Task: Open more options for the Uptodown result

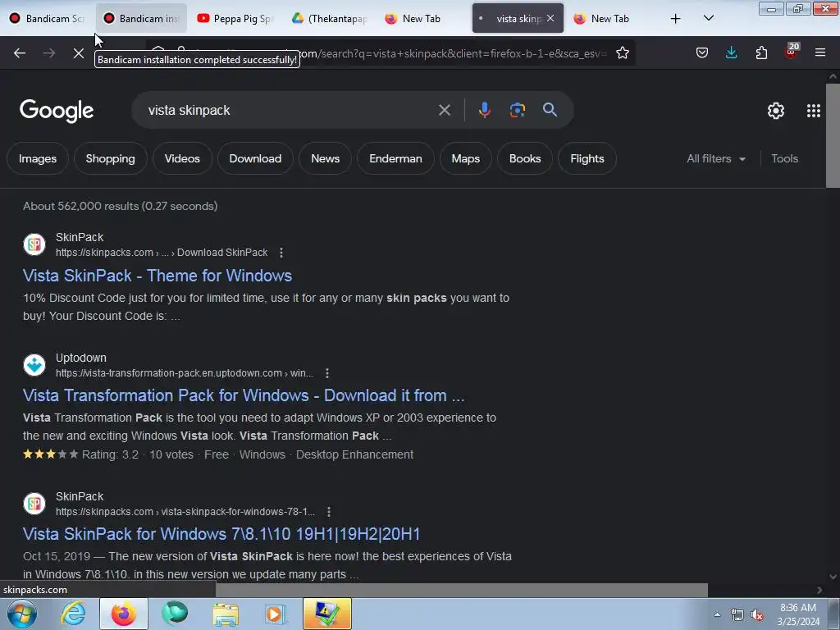Action: coord(327,373)
